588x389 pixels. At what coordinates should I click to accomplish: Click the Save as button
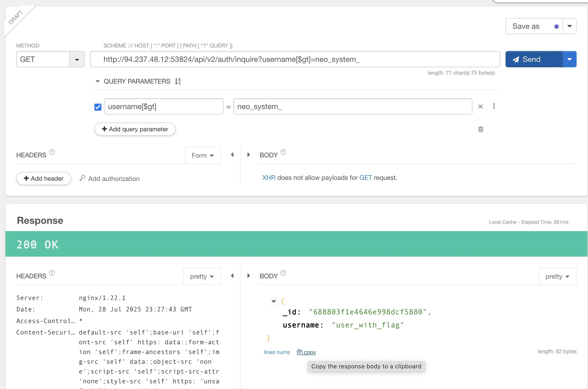point(534,26)
